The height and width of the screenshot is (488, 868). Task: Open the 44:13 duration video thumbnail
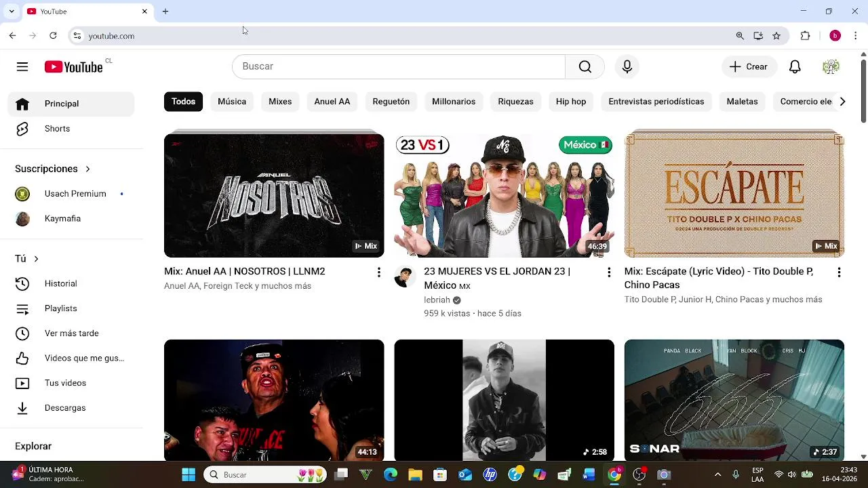tap(274, 400)
